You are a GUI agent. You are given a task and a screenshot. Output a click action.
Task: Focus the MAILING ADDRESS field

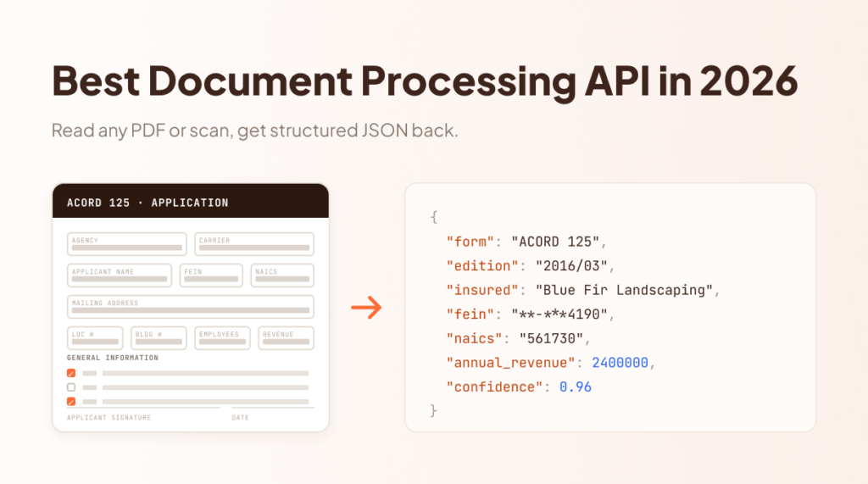click(191, 307)
